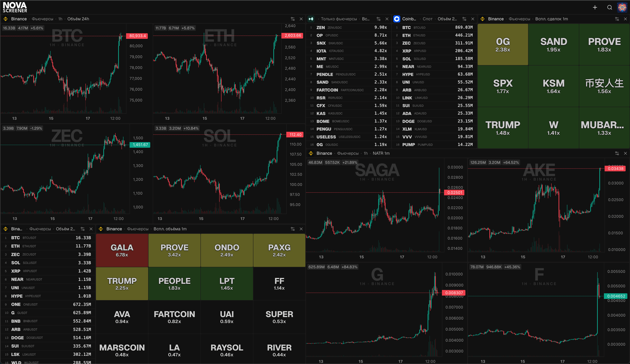Open the HYPE HYPEUSD row in the Coinbase list

tap(434, 74)
